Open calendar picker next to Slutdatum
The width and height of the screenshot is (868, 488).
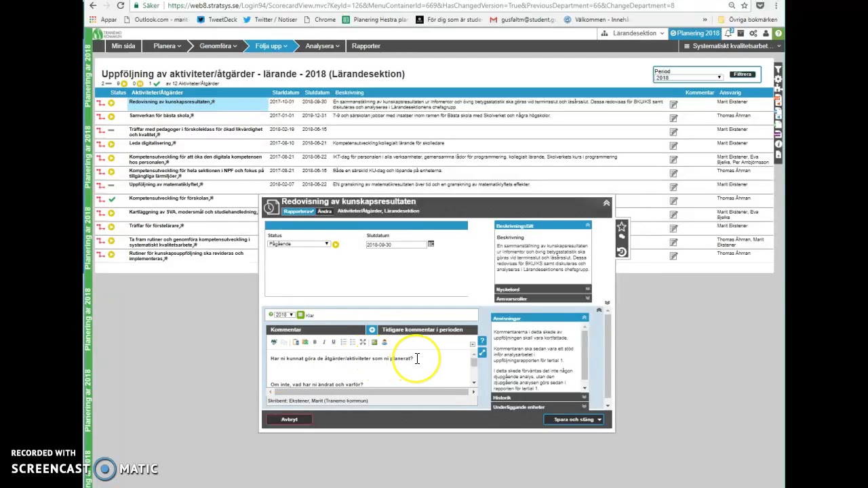point(431,244)
